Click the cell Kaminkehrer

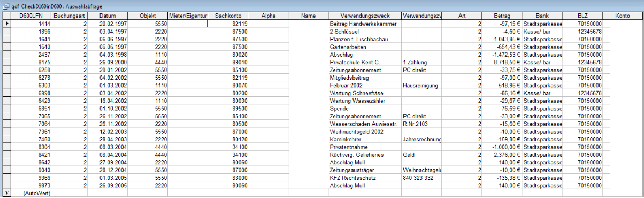pos(364,139)
